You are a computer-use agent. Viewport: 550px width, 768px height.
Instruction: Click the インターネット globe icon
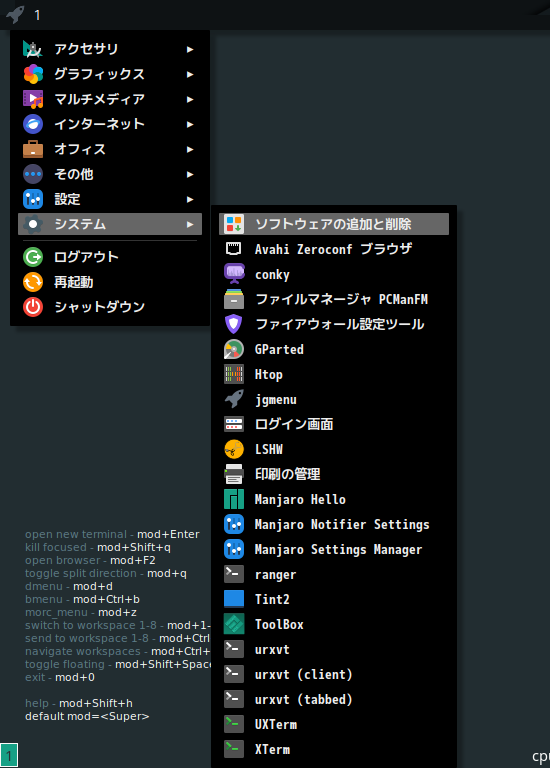[x=33, y=124]
